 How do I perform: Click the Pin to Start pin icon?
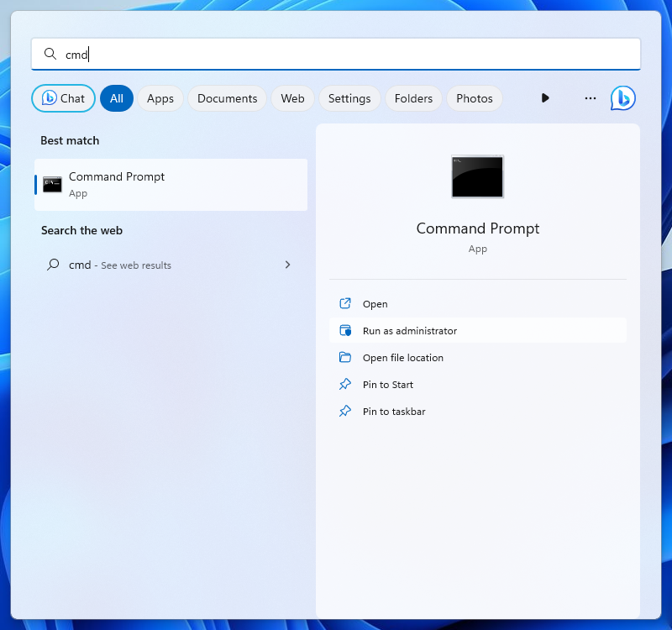point(344,385)
